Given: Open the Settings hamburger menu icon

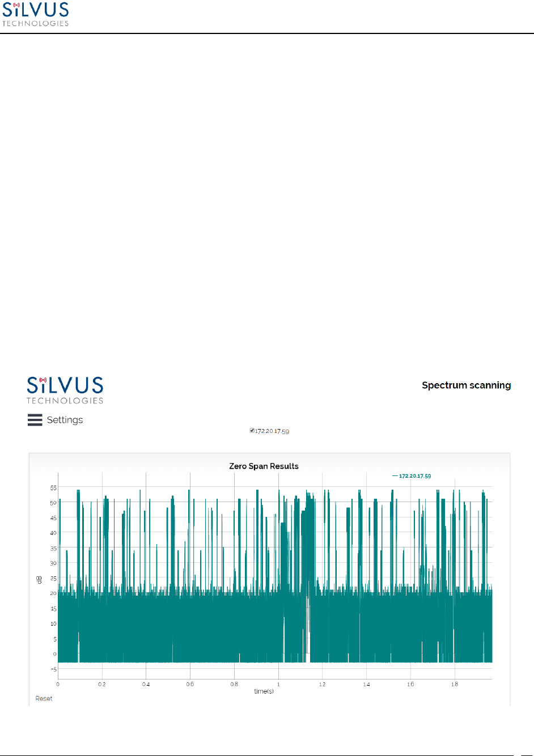Looking at the screenshot, I should [x=35, y=420].
